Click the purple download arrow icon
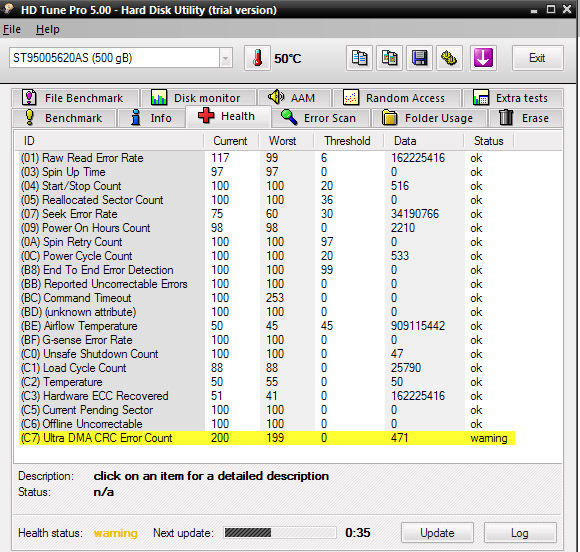Screen dimensions: 580x552 483,58
